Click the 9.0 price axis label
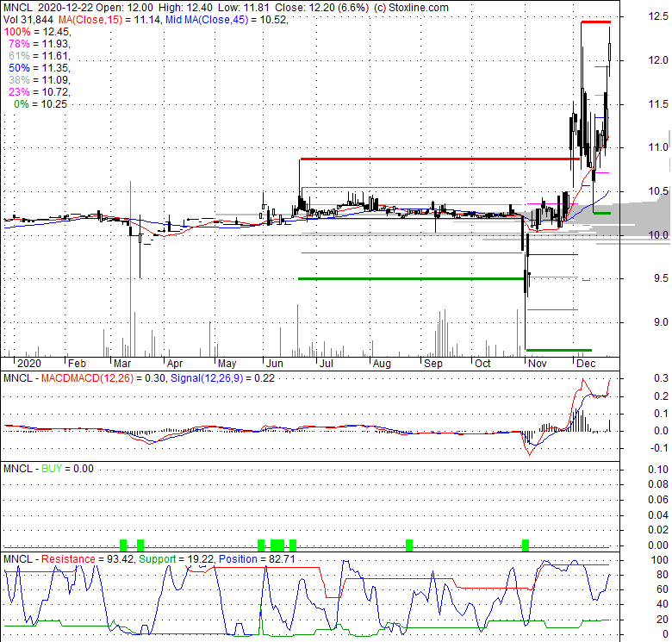672x642 pixels. pyautogui.click(x=661, y=322)
